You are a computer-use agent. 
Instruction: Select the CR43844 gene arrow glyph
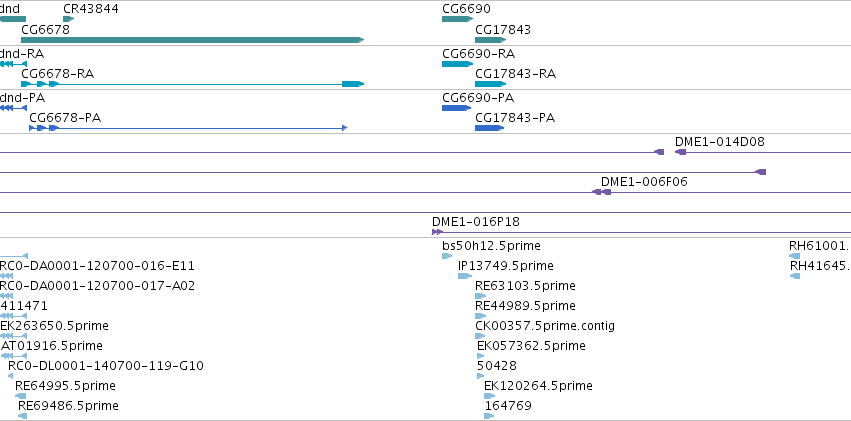pos(68,19)
